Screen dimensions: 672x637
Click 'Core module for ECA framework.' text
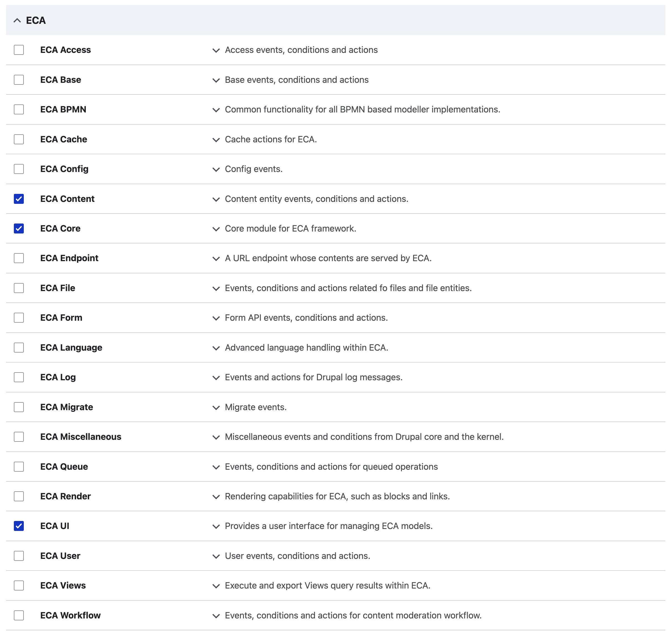(291, 228)
